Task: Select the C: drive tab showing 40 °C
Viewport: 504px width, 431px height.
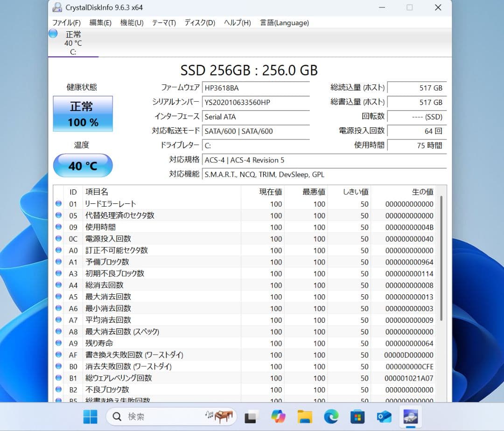Action: coord(72,43)
